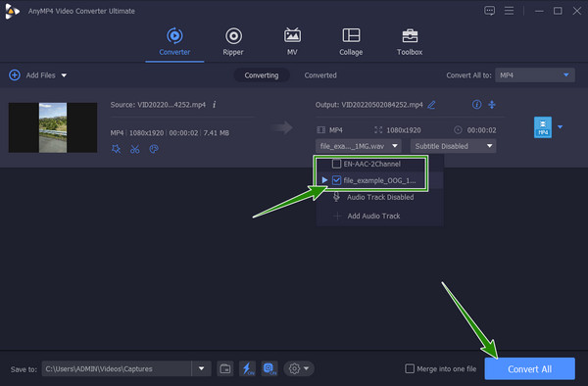Click the output resolution 1080x1920 icon
Image resolution: width=588 pixels, height=386 pixels.
[x=378, y=130]
